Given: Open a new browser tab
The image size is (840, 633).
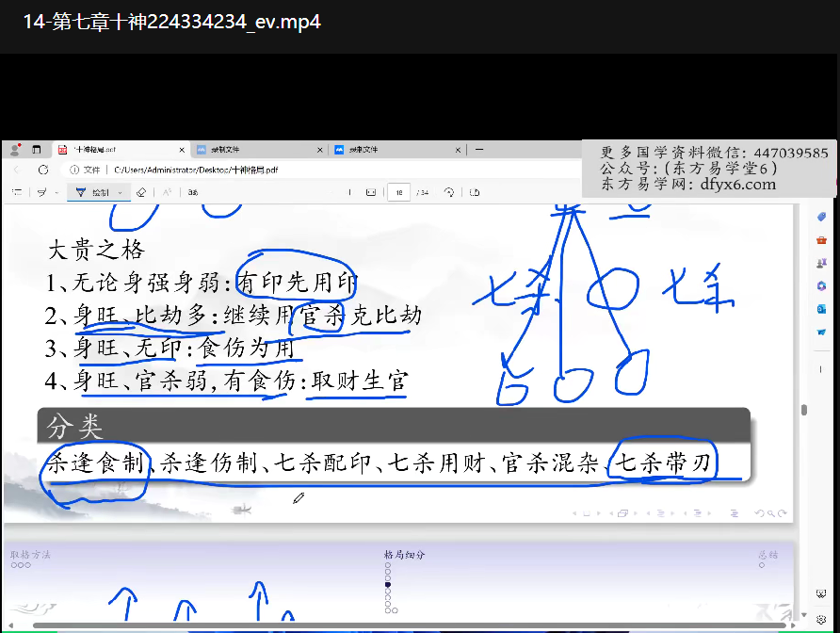Looking at the screenshot, I should 479,150.
